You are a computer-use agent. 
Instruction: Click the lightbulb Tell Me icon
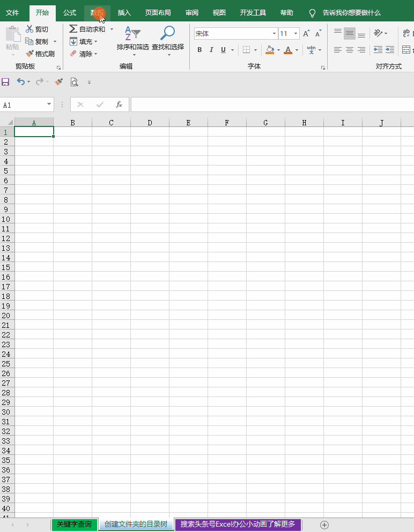pos(312,13)
